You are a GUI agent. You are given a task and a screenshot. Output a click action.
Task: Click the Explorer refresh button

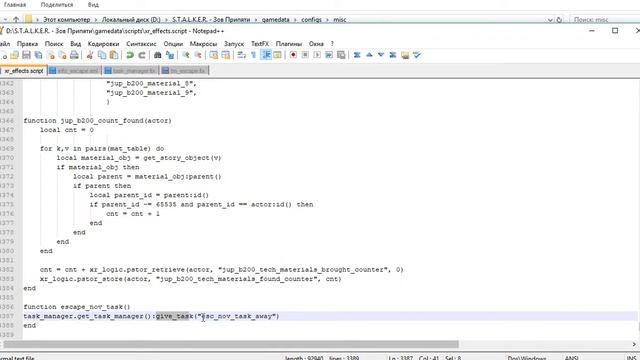click(559, 20)
